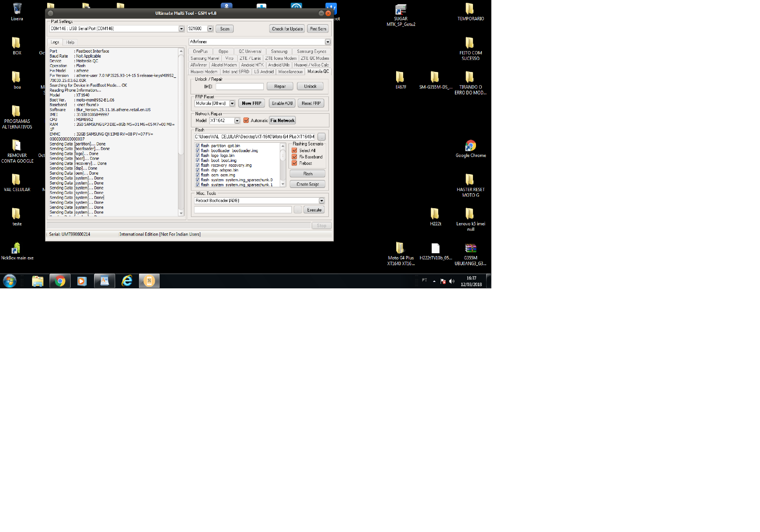The width and height of the screenshot is (760, 532).
Task: Open Lenovo k5 imei null folder
Action: point(470,219)
